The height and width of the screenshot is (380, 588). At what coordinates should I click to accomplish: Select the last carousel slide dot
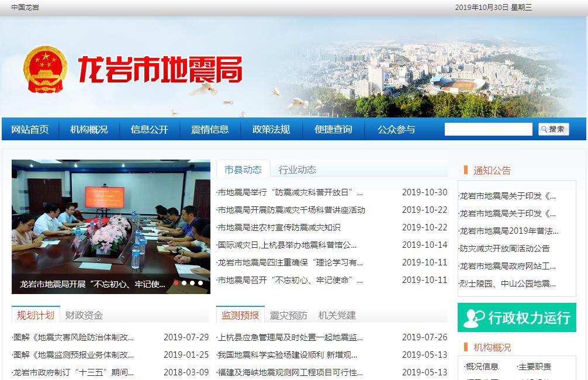(x=200, y=283)
